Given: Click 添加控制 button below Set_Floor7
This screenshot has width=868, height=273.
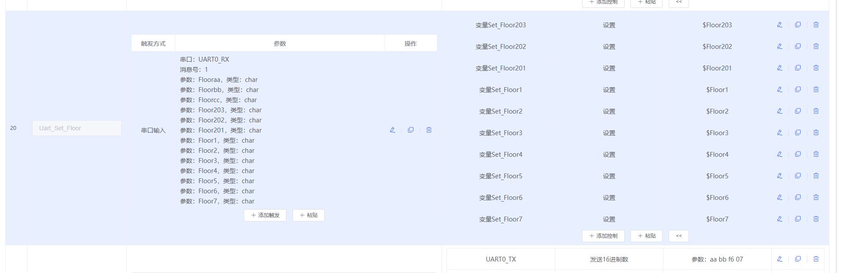Looking at the screenshot, I should [x=603, y=236].
